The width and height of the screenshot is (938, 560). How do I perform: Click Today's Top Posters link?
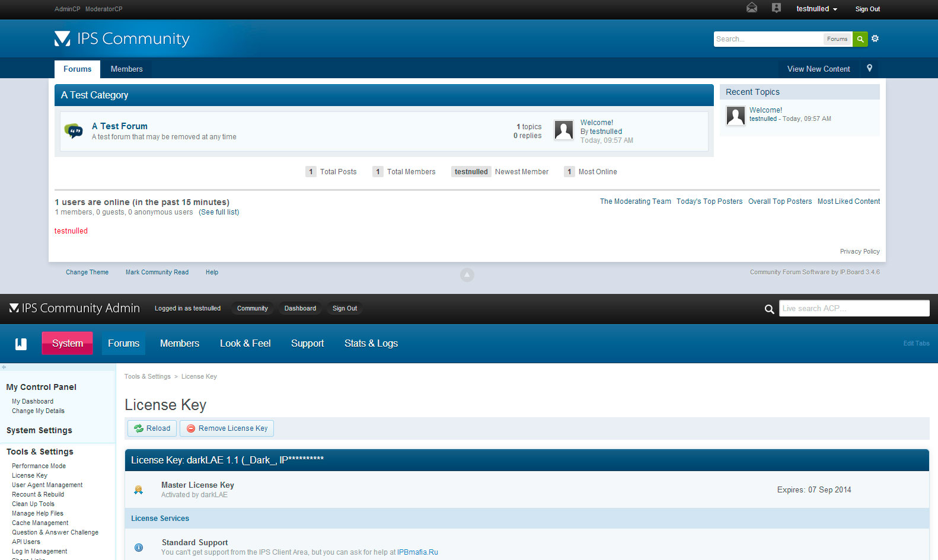pyautogui.click(x=709, y=201)
